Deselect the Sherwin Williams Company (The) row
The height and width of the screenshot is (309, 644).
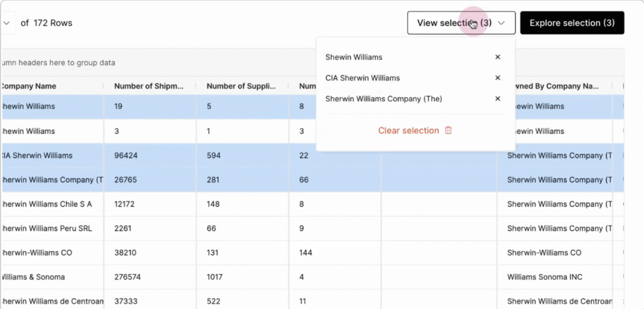coord(51,180)
